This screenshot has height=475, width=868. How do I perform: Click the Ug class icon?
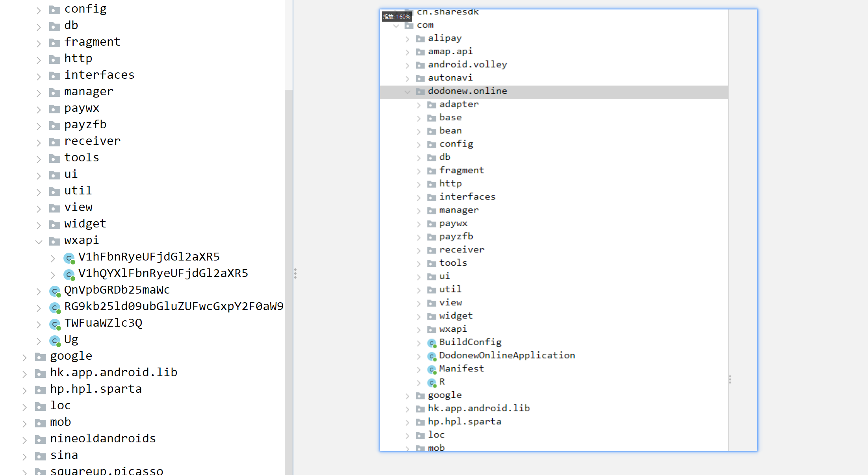(55, 340)
